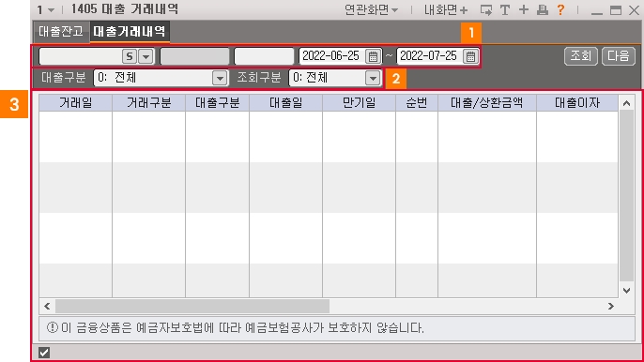Click the S account search button
The width and height of the screenshot is (644, 362).
tap(130, 56)
